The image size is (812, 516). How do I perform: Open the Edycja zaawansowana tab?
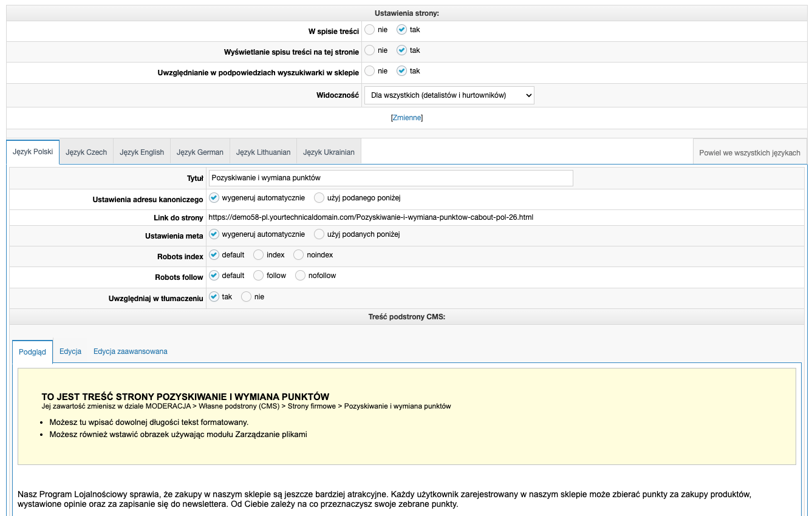point(130,351)
